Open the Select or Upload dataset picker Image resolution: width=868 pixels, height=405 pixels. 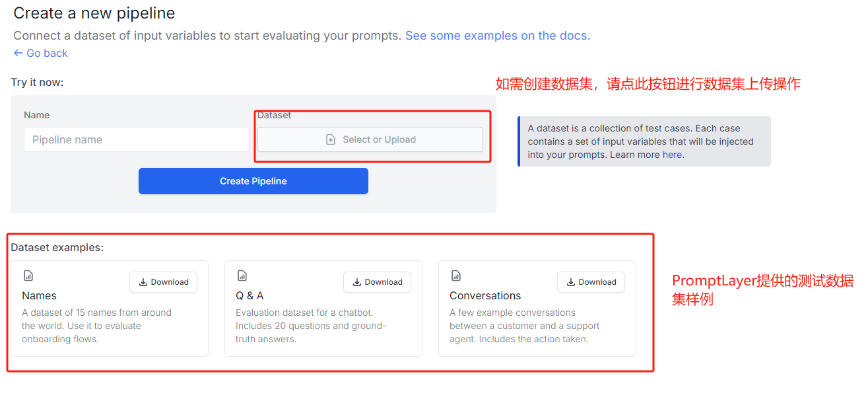click(x=370, y=139)
